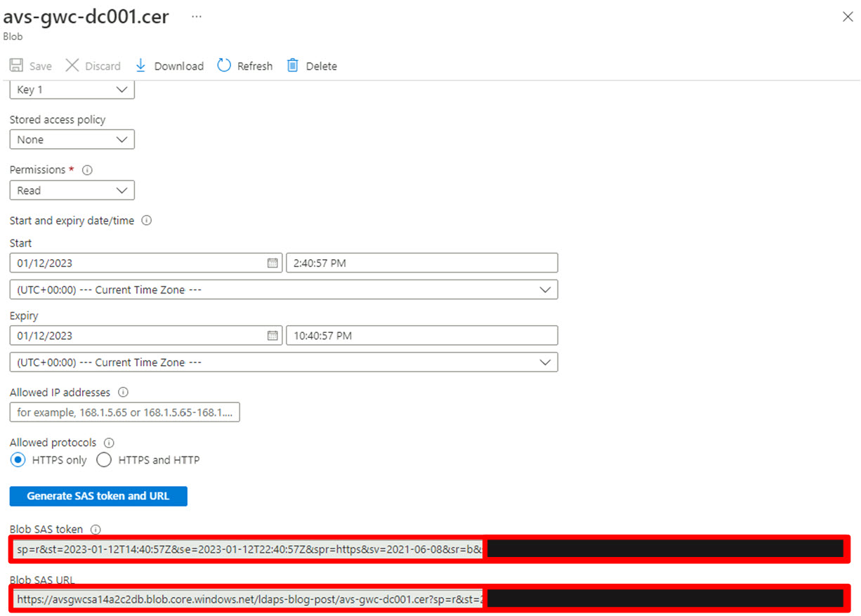861x616 pixels.
Task: Click the Allowed protocols label
Action: [x=53, y=443]
